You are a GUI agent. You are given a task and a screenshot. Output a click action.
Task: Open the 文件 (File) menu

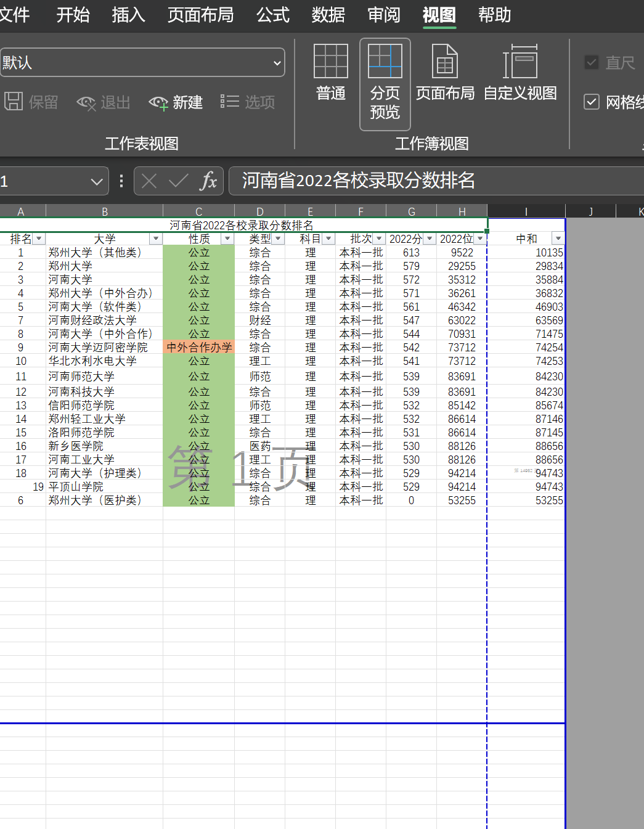coord(14,15)
